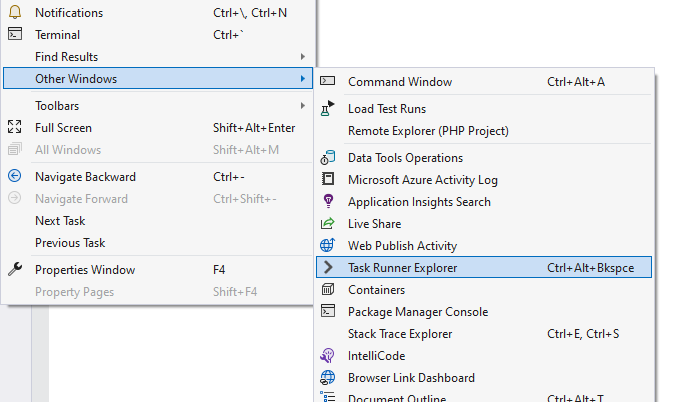Viewport: 682px width, 402px height.
Task: Click the Ctrl+Alt+A shortcut text
Action: (x=576, y=82)
